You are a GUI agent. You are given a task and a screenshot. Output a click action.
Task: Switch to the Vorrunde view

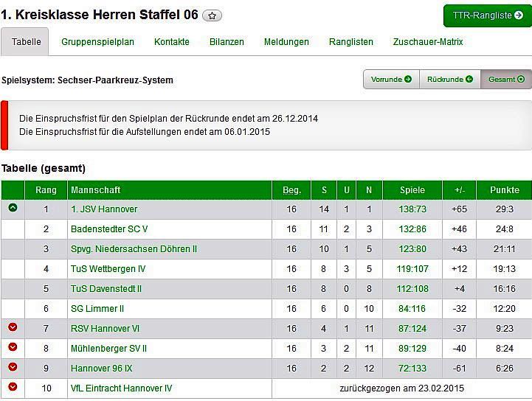tap(391, 79)
